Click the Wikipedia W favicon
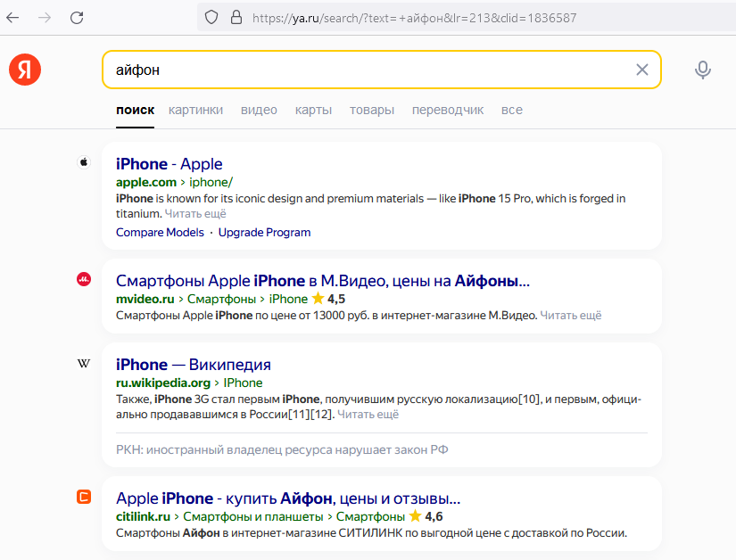 (x=84, y=364)
